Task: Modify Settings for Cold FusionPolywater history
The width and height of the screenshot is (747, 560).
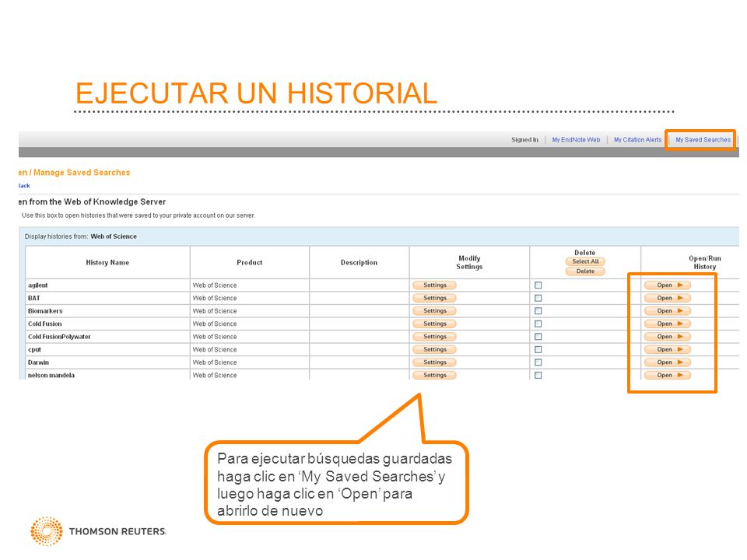Action: click(x=434, y=337)
